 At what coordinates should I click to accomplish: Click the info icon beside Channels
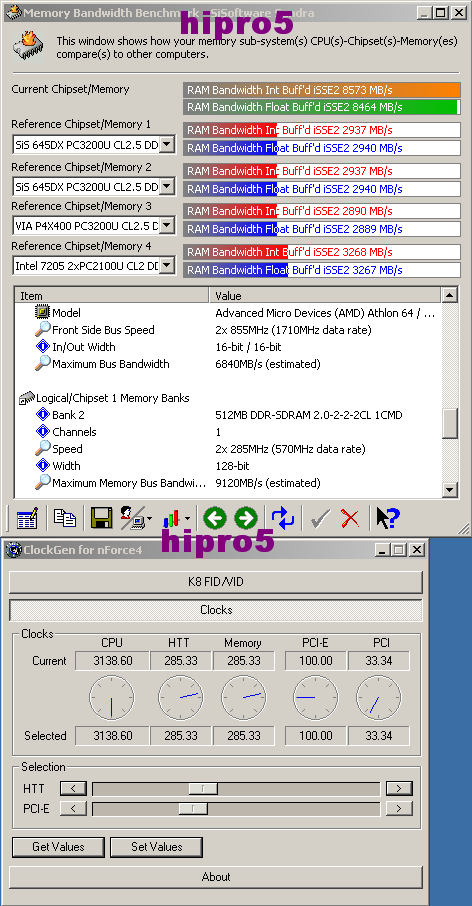42,432
